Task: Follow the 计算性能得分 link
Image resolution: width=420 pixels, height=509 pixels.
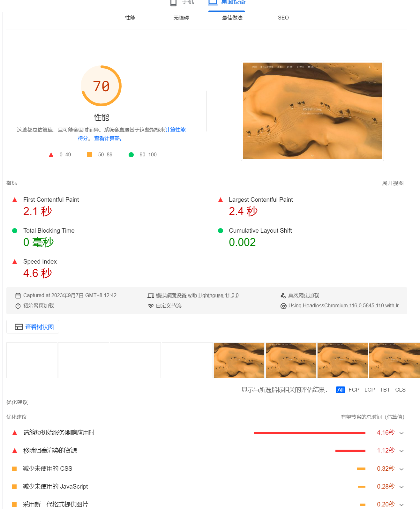Action: pyautogui.click(x=175, y=130)
